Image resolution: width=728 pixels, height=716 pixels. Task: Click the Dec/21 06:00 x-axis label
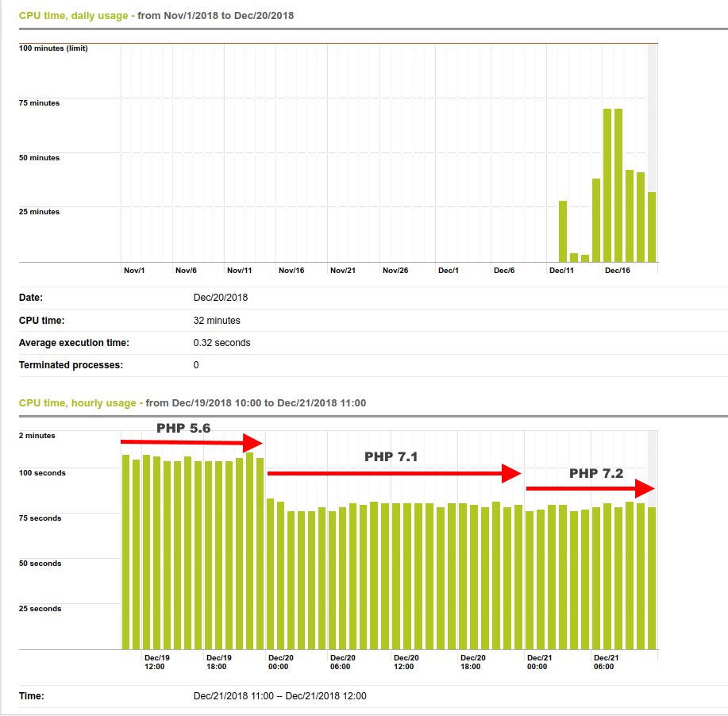click(604, 661)
